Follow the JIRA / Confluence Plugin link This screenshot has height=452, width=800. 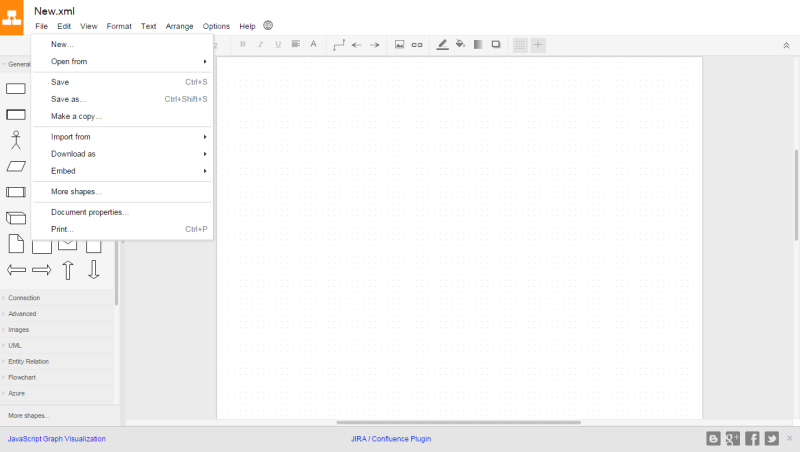click(x=391, y=439)
